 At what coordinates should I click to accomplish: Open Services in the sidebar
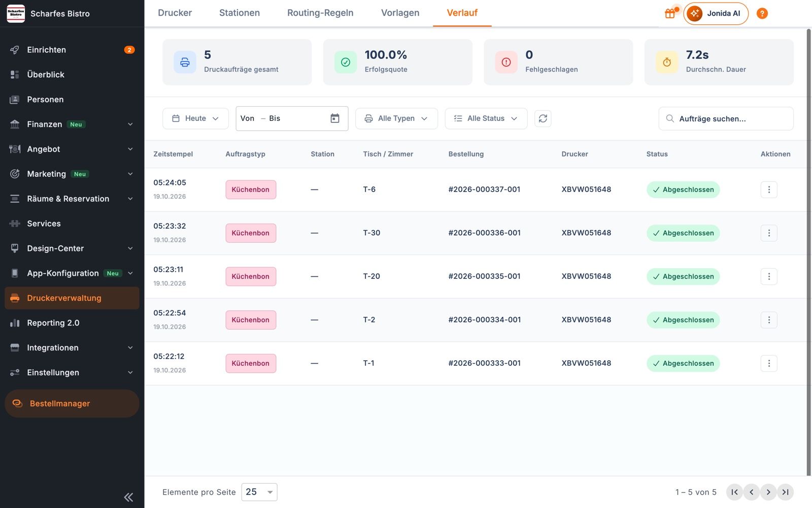pos(72,224)
